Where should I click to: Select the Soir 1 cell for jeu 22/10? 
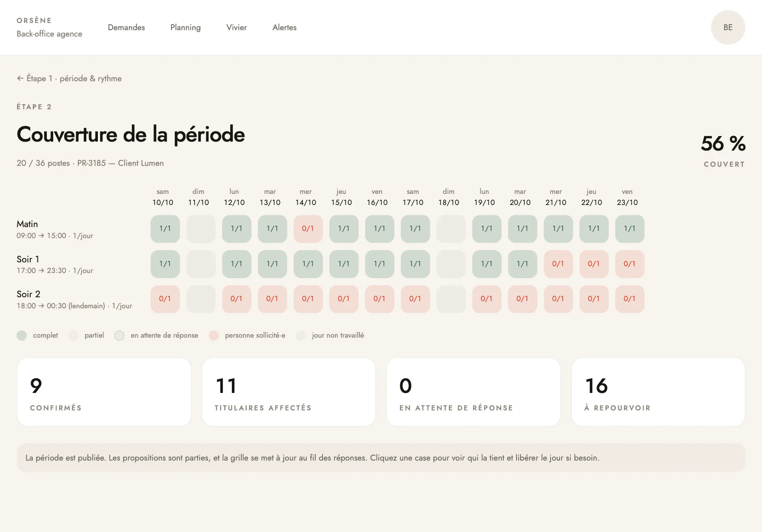[x=594, y=264]
